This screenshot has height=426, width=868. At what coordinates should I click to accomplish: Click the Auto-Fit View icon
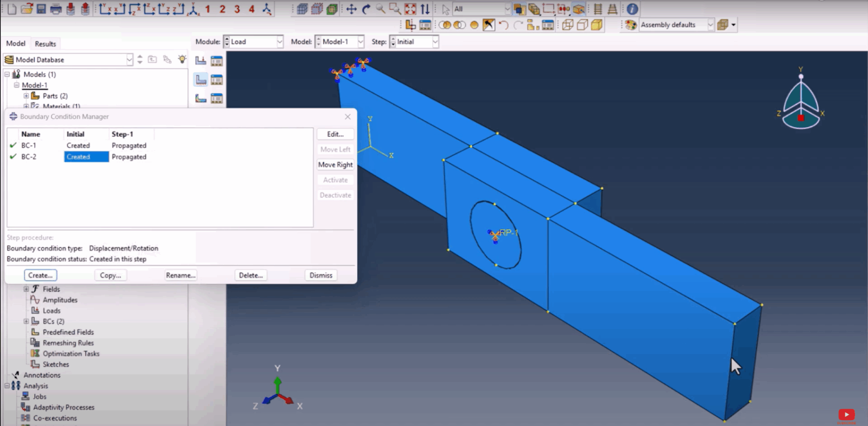pos(410,8)
